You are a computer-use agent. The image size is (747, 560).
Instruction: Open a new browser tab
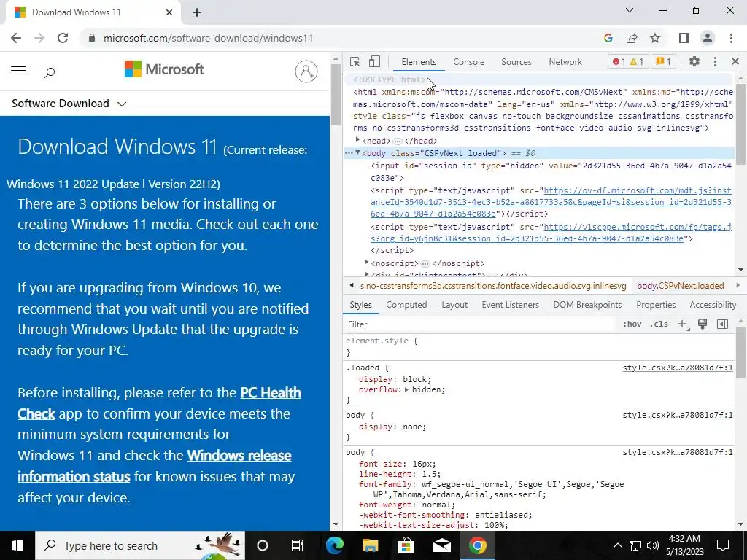pos(197,12)
